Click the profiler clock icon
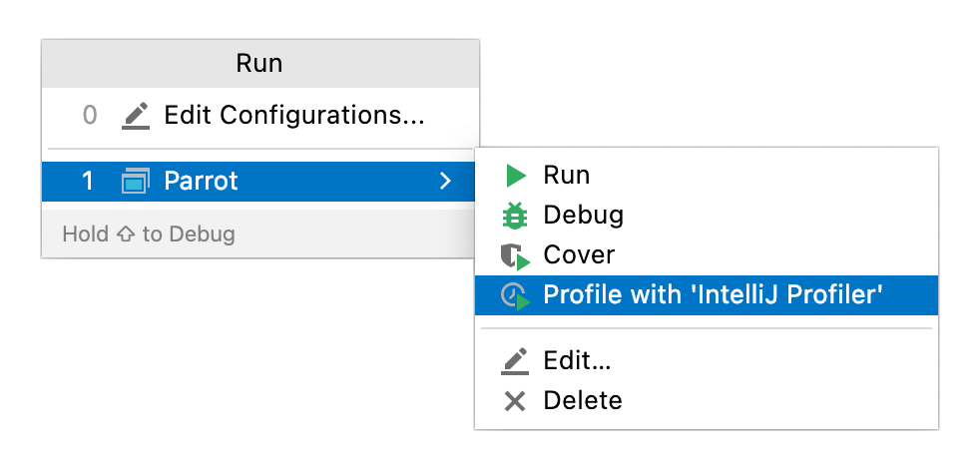980x475 pixels. tap(516, 295)
